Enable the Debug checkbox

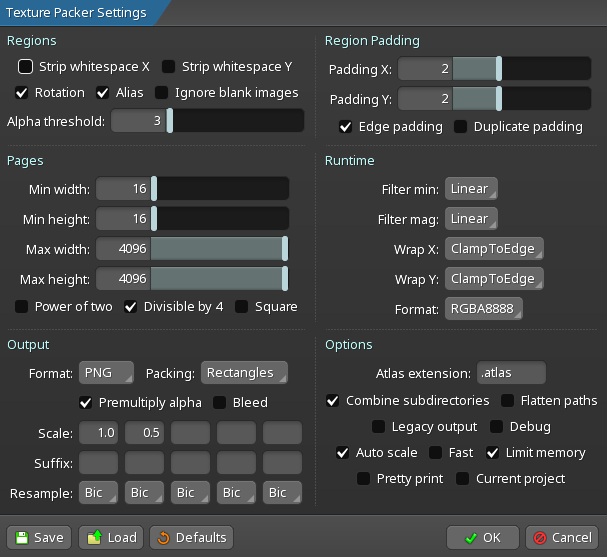tap(496, 427)
